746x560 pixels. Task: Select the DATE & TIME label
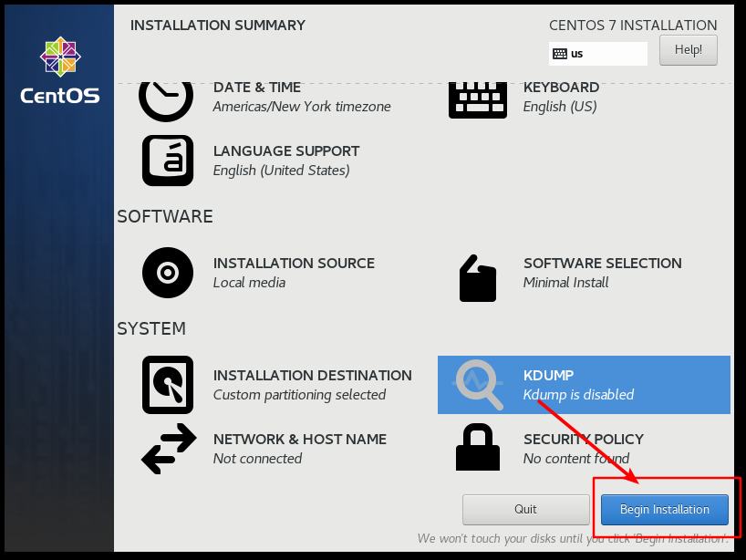point(257,88)
